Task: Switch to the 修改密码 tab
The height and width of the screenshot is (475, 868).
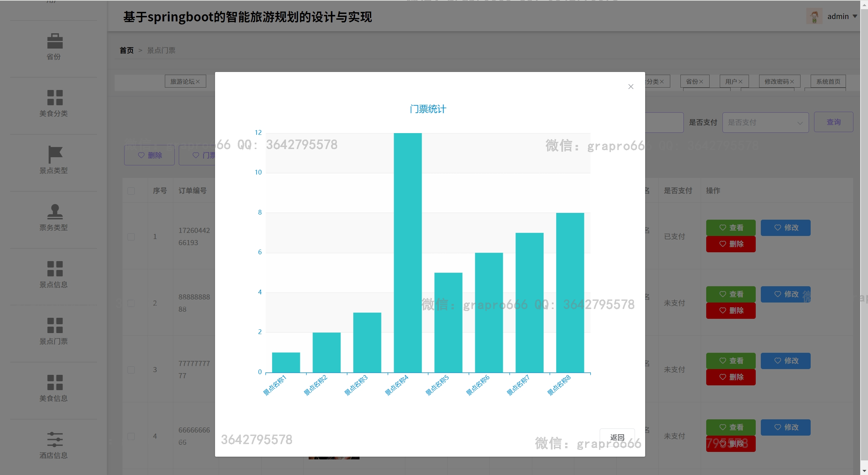Action: click(x=776, y=82)
